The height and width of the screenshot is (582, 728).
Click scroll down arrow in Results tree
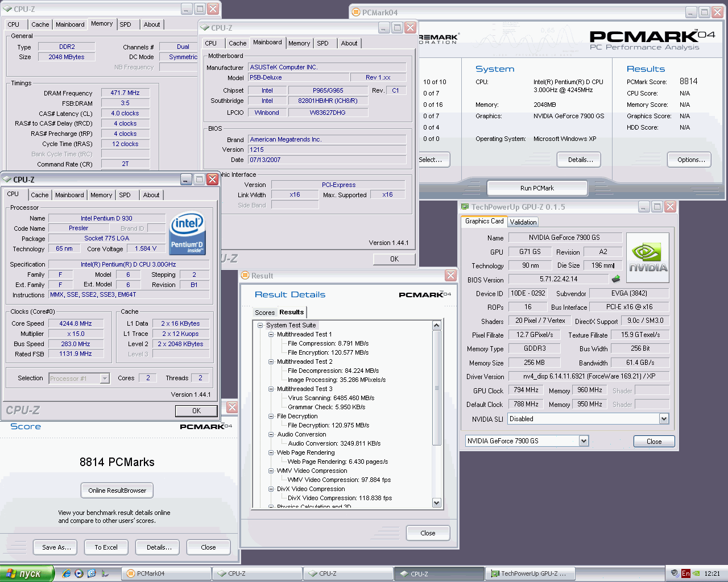pyautogui.click(x=437, y=502)
